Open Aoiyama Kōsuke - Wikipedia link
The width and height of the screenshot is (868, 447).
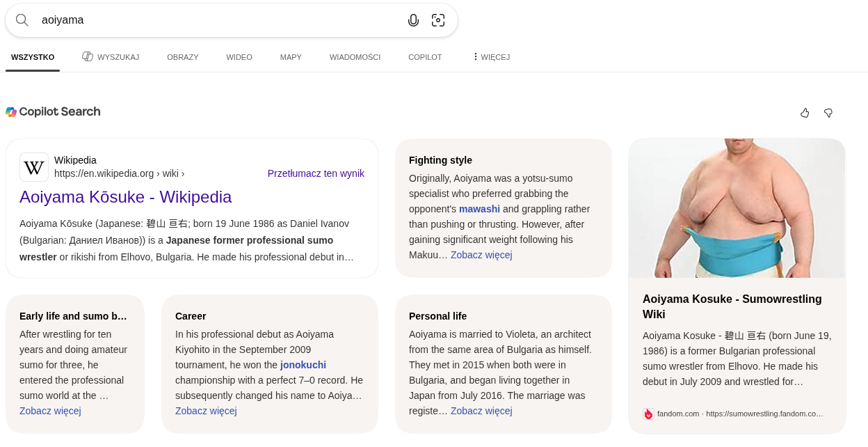pos(125,197)
